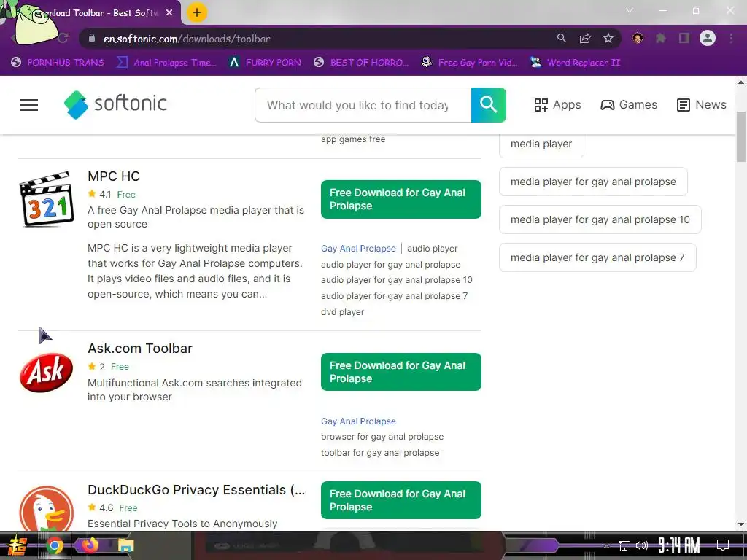Click the vertical scrollbar thumb

pyautogui.click(x=741, y=136)
